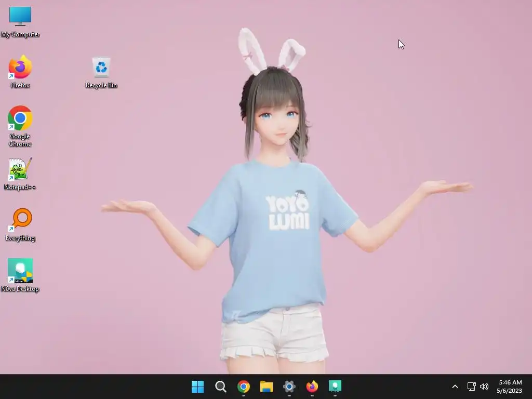This screenshot has width=532, height=399.
Task: Switch to Firefox in the taskbar
Action: click(312, 387)
